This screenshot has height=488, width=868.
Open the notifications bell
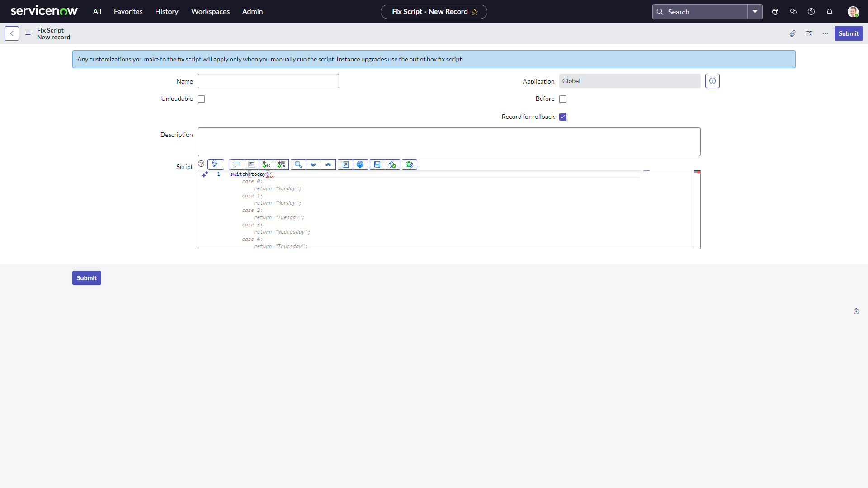830,12
